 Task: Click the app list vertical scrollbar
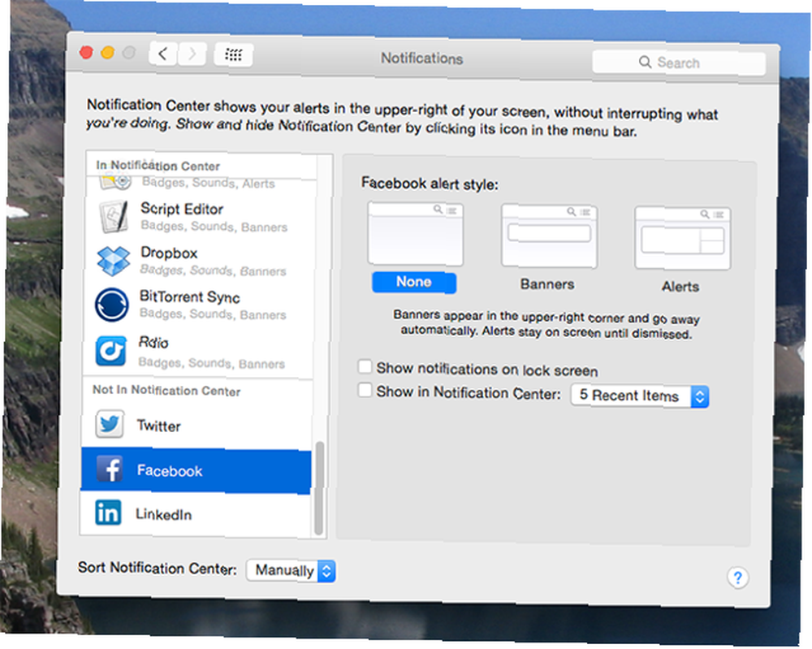[319, 489]
